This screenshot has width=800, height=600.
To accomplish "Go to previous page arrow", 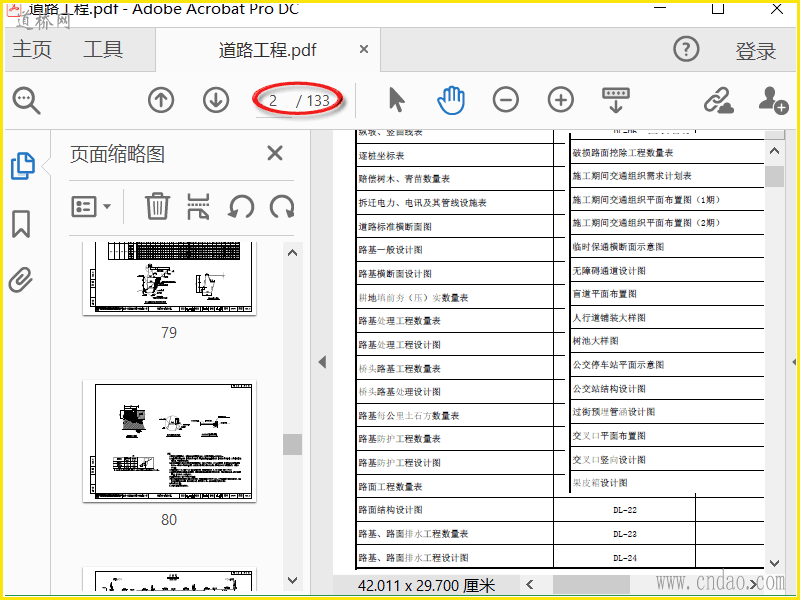I will click(161, 100).
